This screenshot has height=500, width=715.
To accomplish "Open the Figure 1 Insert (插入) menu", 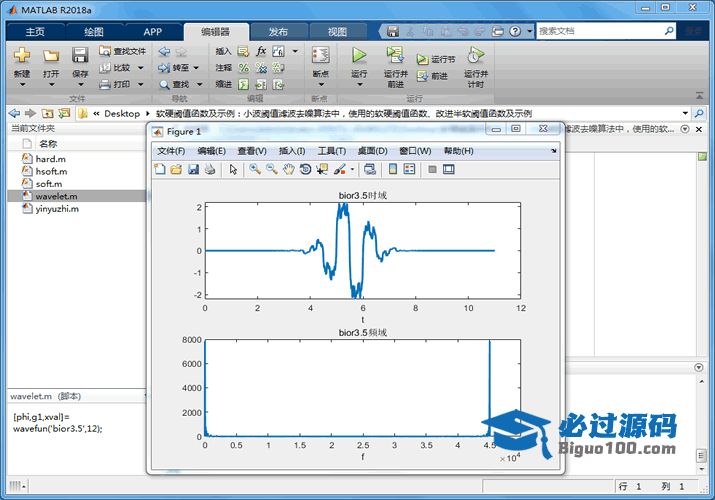I will coord(292,151).
